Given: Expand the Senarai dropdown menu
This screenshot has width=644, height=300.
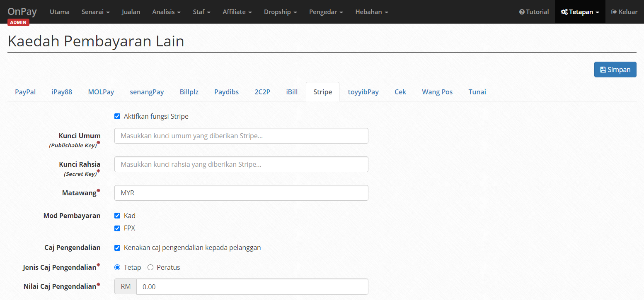Looking at the screenshot, I should pos(95,12).
